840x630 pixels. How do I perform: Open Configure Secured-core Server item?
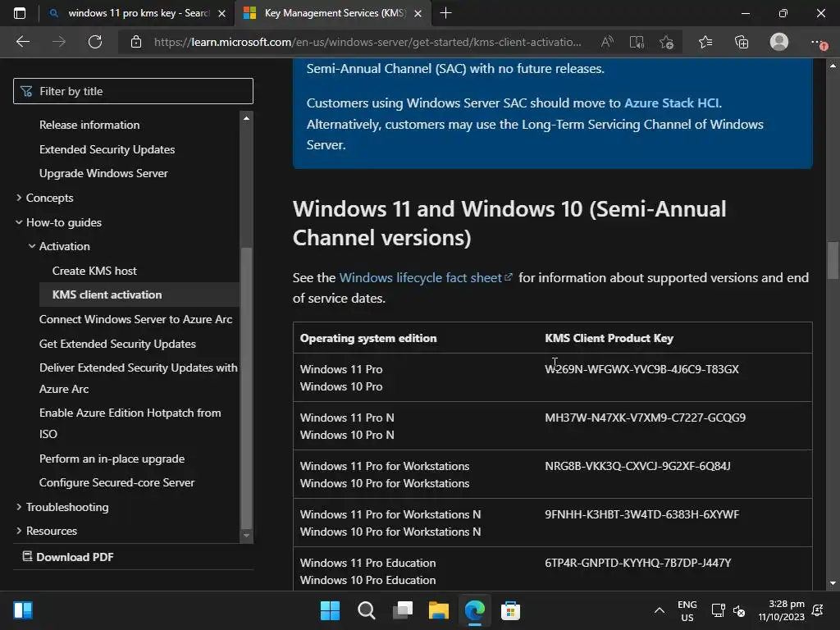pos(116,482)
